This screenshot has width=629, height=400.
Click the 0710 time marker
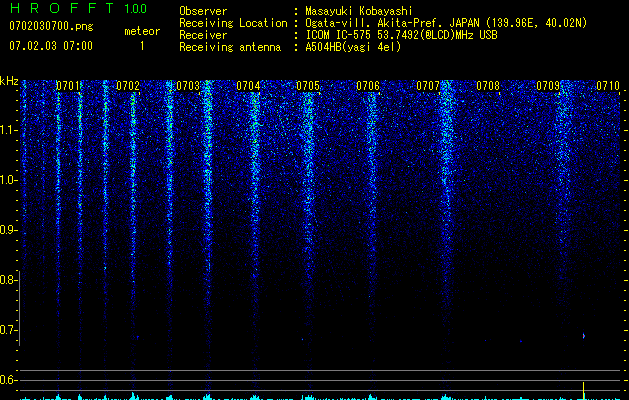[x=608, y=87]
